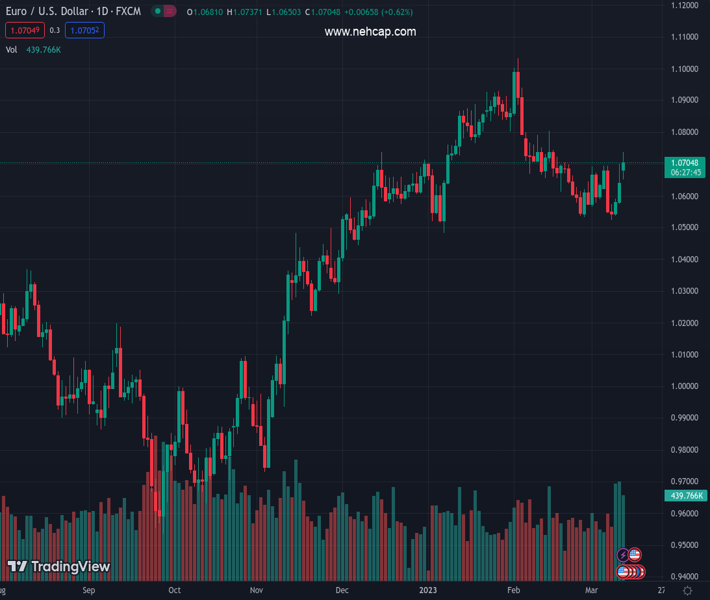Click the TradingView logo

pyautogui.click(x=58, y=567)
